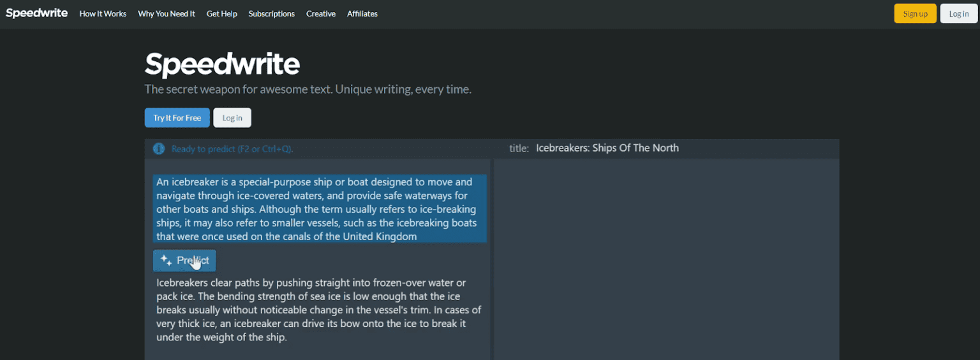This screenshot has height=360, width=980.
Task: Click the Ready to predict status text
Action: point(232,149)
